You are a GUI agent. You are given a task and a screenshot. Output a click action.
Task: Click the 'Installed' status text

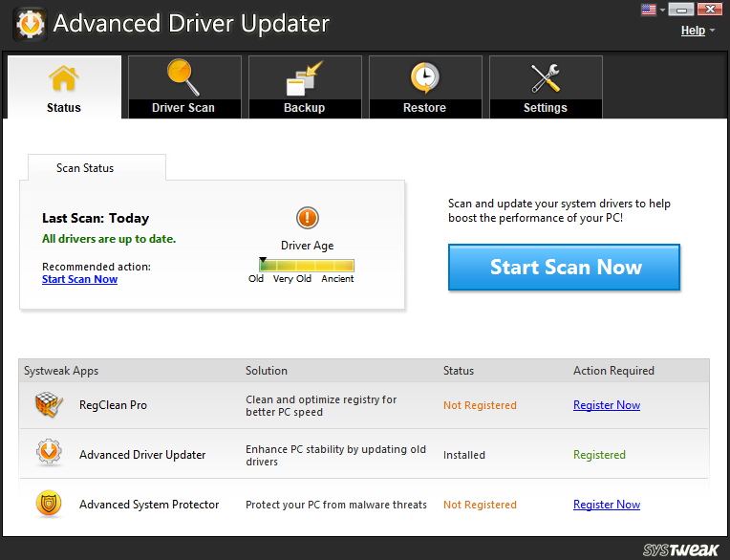[x=464, y=455]
